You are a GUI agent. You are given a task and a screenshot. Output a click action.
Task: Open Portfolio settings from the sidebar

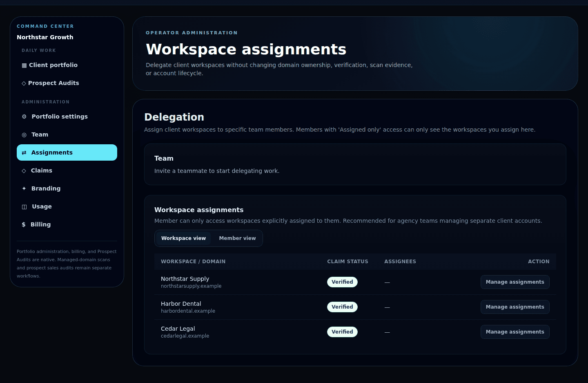pyautogui.click(x=67, y=116)
